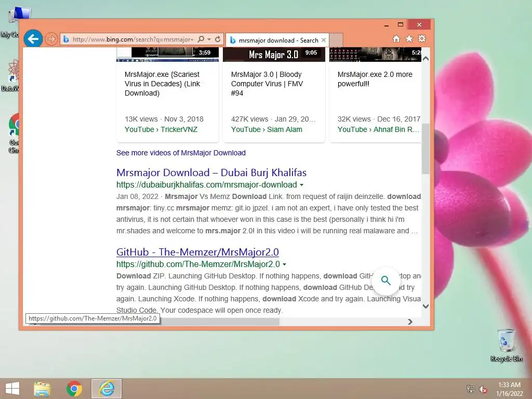Click the browser Forward arrow button
This screenshot has width=532, height=399.
[x=51, y=39]
